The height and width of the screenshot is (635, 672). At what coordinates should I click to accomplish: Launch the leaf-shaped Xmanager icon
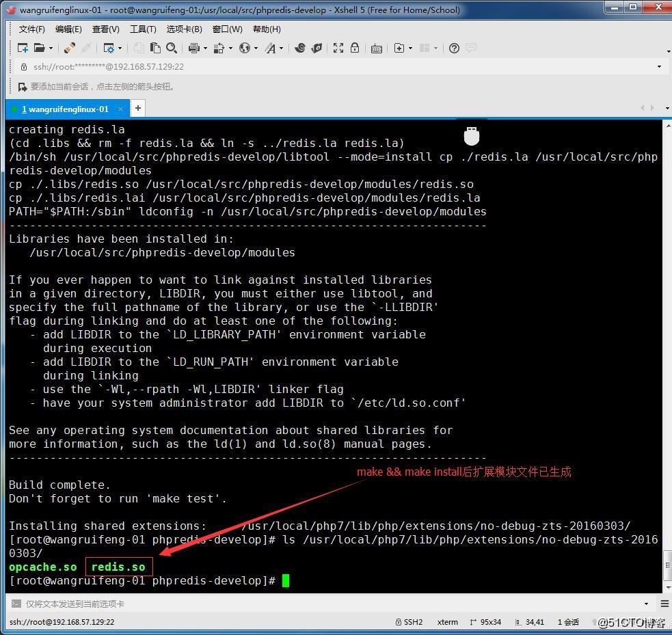317,48
